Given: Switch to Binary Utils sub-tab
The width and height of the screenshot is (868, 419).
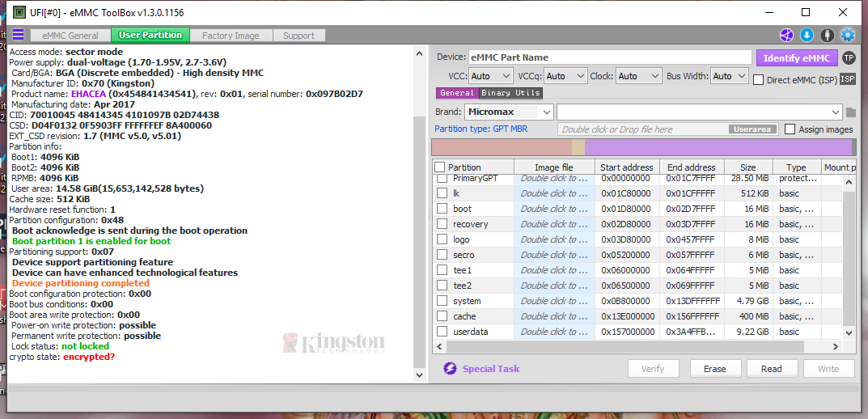Looking at the screenshot, I should coord(510,93).
